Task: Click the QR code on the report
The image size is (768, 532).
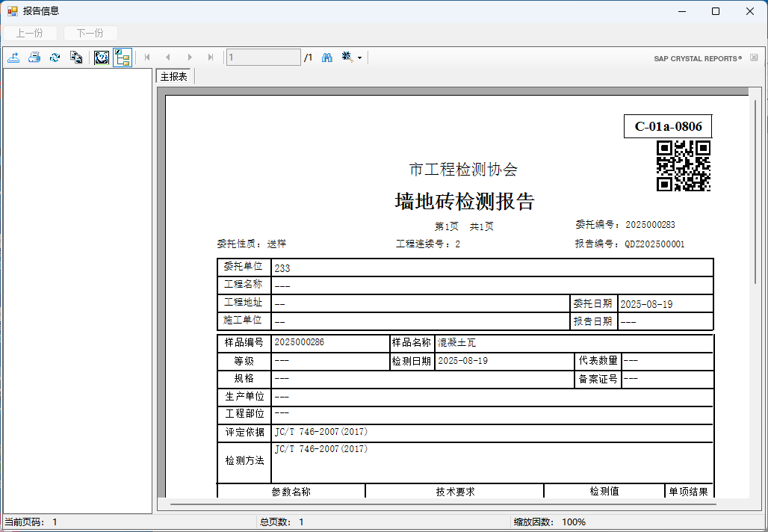Action: [683, 166]
